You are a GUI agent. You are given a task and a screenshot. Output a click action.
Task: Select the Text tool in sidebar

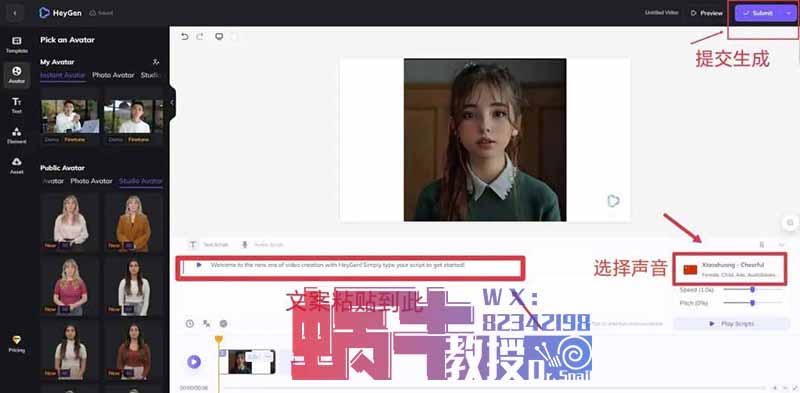(17, 105)
